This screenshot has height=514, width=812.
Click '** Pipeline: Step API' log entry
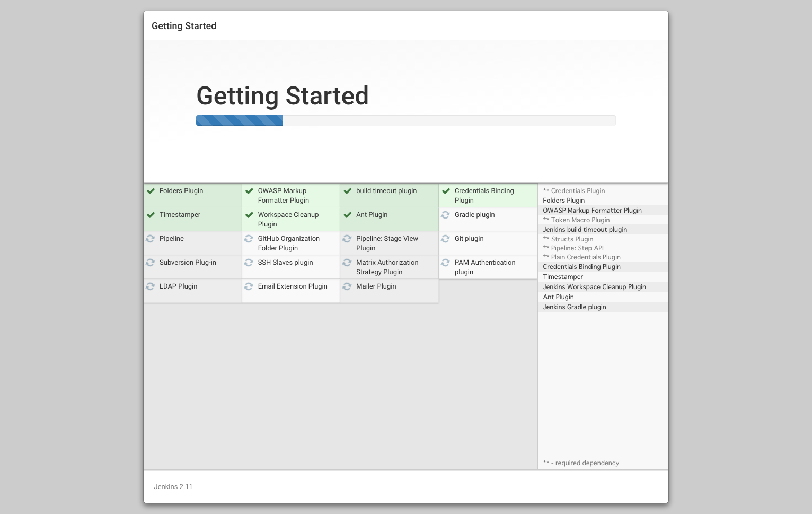click(573, 248)
